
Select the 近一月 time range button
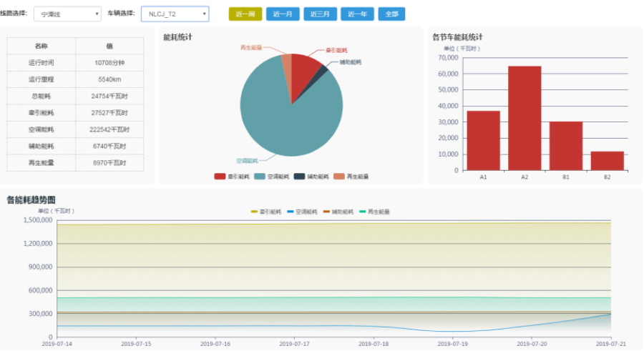tap(283, 14)
